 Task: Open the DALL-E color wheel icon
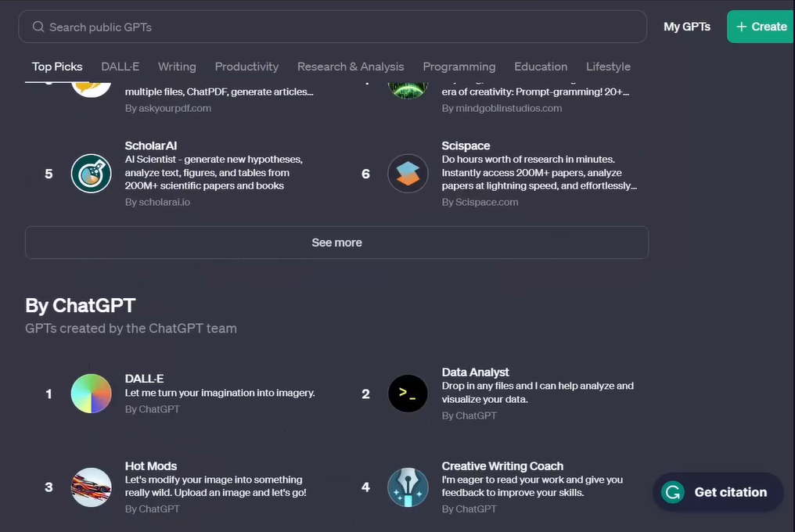[92, 394]
